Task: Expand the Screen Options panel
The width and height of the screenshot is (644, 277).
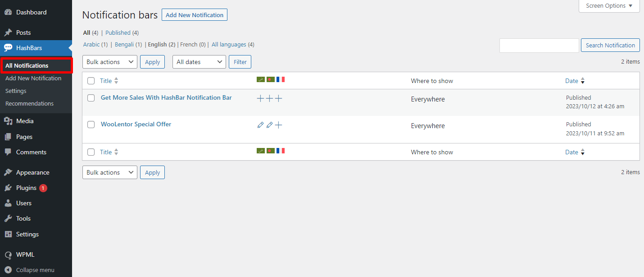Action: click(609, 5)
